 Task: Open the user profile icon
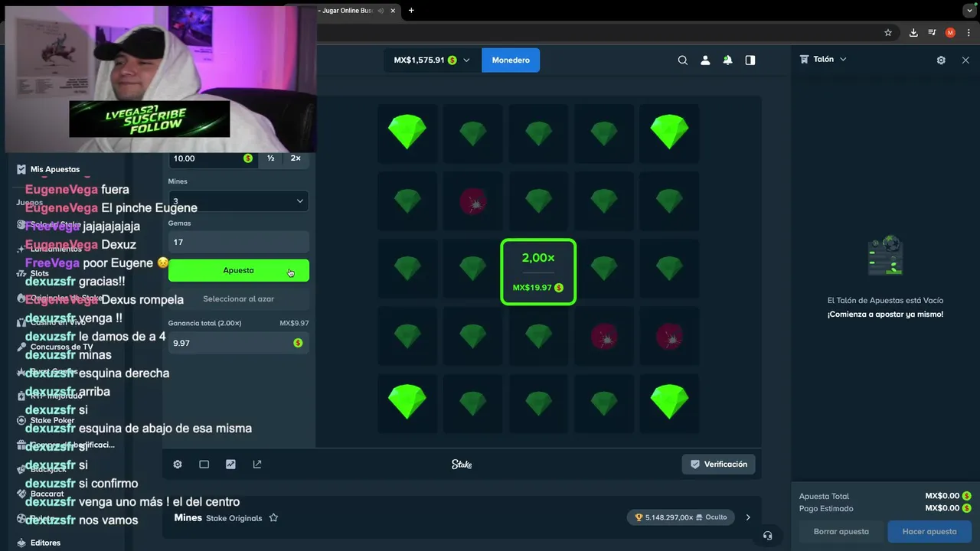click(x=705, y=60)
